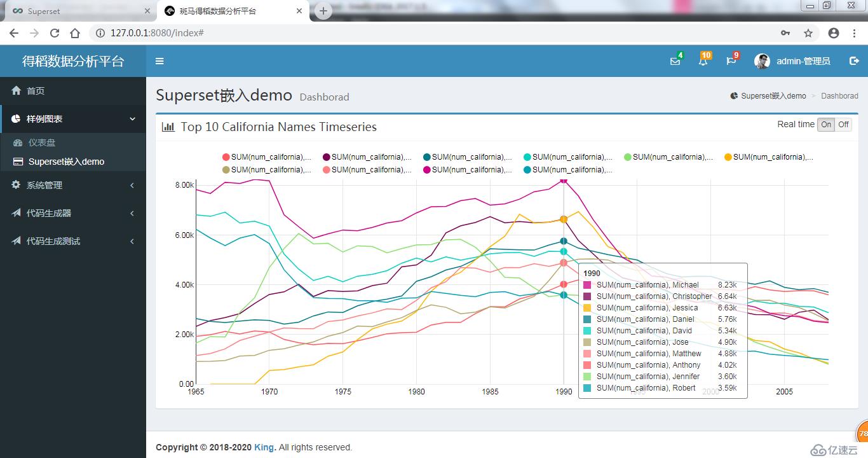Click the Top 10 California Names Timeseries title
Screen dimensions: 868x458
coord(279,127)
